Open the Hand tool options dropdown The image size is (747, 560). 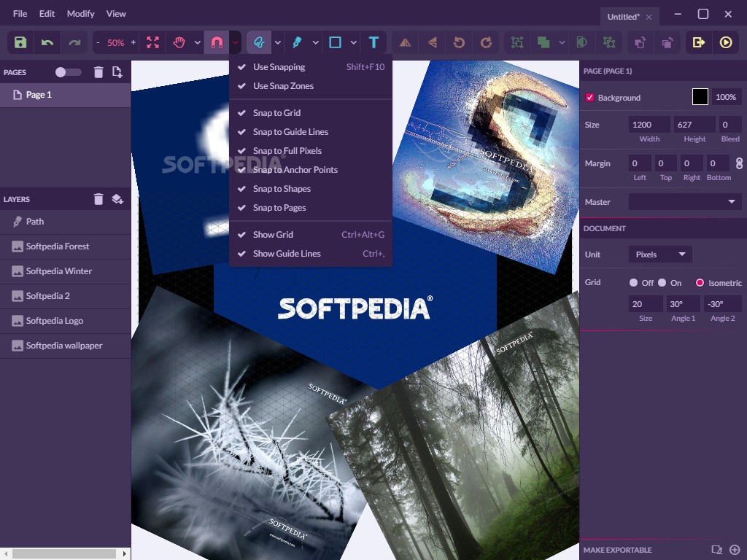coord(197,42)
